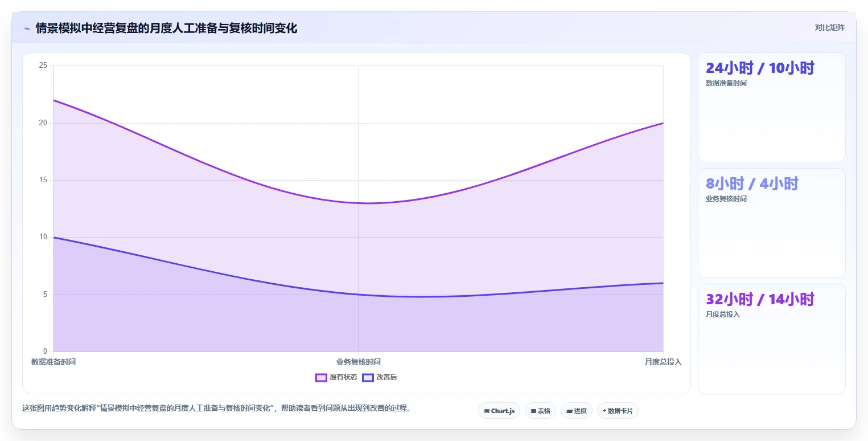
Task: Click the purple line's lowest point at 业务复核时间
Action: pos(359,203)
